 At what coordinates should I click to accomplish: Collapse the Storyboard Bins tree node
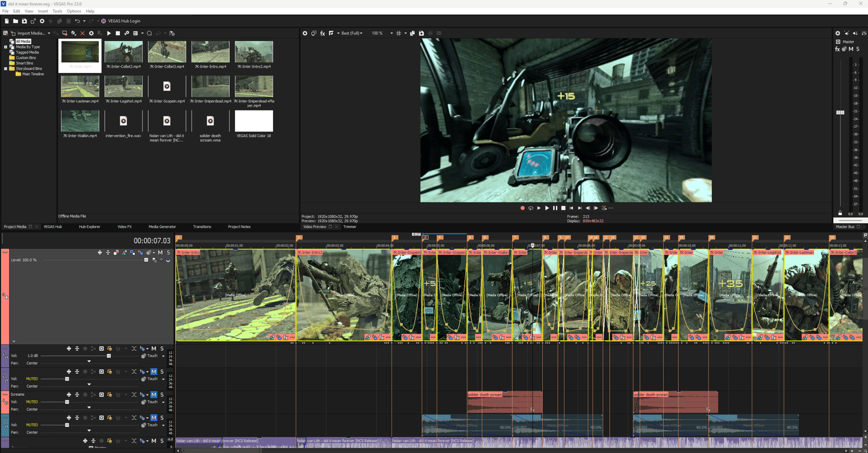click(6, 69)
